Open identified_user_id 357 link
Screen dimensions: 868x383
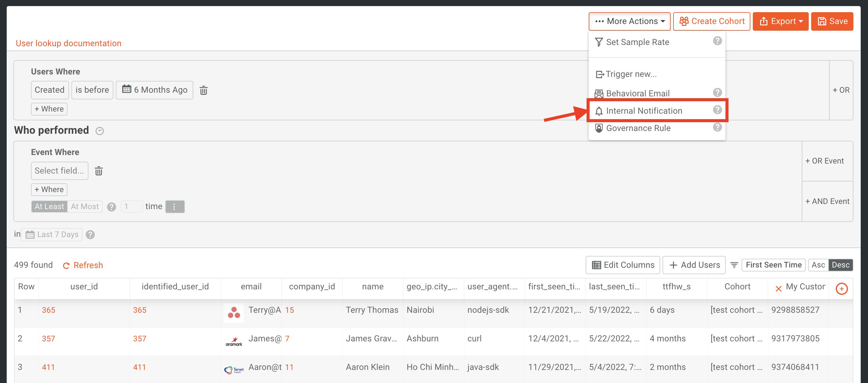pos(139,339)
